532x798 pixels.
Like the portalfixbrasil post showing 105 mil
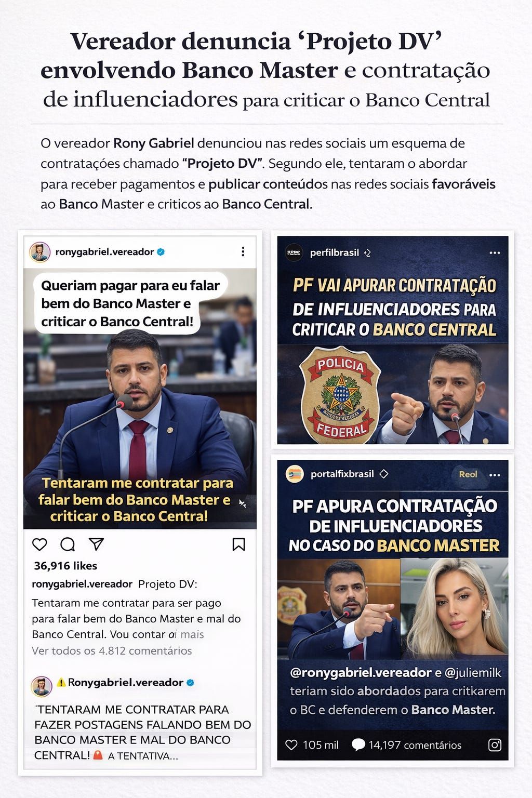[292, 745]
